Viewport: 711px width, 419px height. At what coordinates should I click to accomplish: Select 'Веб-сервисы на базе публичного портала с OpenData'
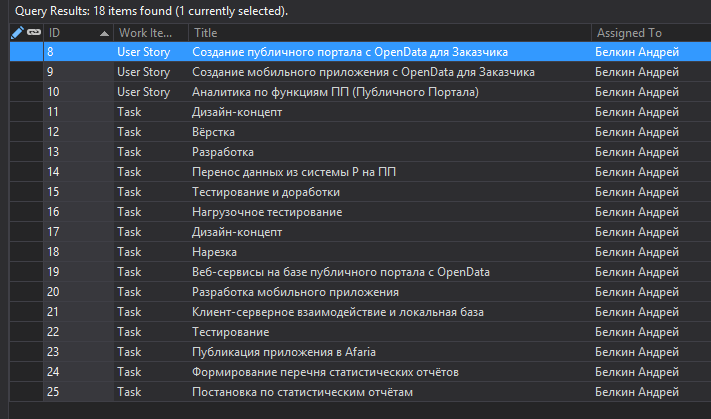point(341,272)
